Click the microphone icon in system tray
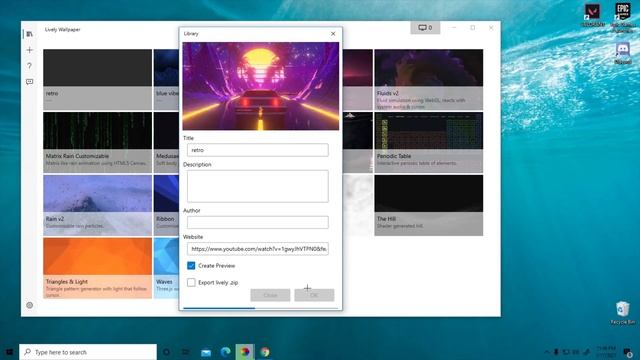 [x=556, y=352]
